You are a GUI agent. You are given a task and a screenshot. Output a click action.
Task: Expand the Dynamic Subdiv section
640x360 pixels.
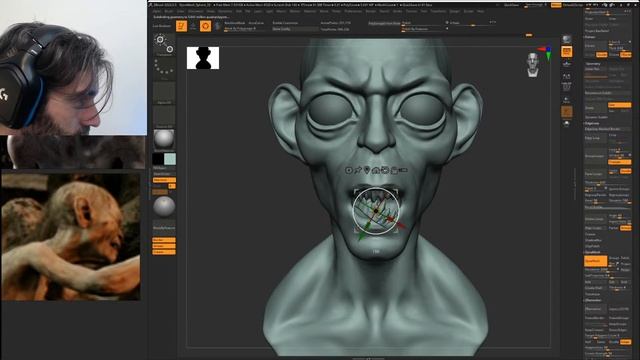click(x=596, y=117)
